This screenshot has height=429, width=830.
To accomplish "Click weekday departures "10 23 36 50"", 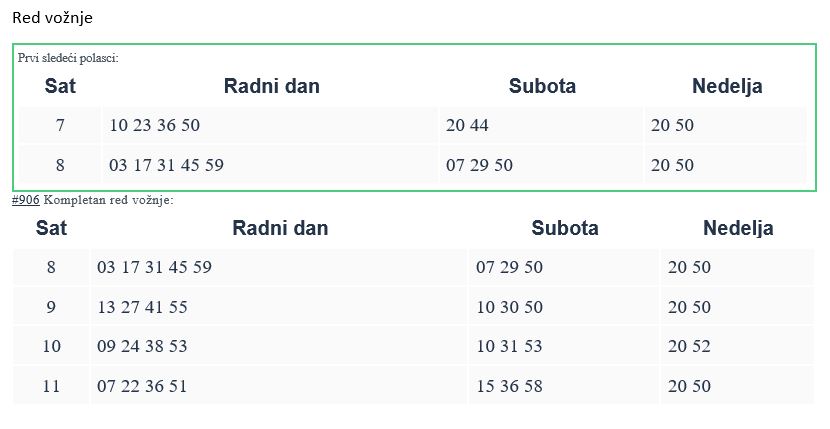I will pyautogui.click(x=155, y=126).
